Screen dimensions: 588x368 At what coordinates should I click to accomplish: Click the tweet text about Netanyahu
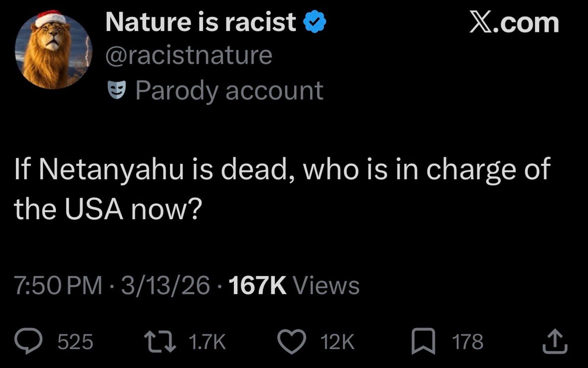[282, 188]
